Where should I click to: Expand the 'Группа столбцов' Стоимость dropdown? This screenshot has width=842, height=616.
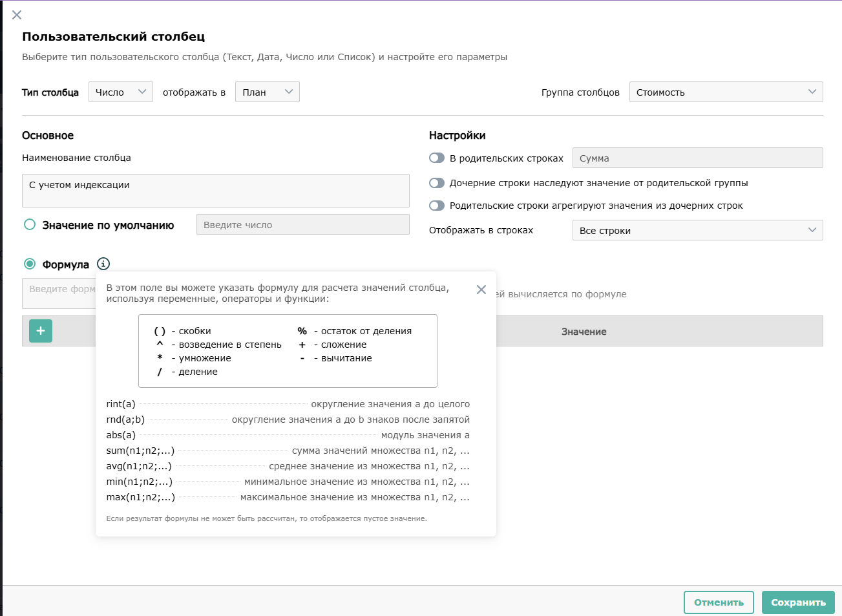726,92
